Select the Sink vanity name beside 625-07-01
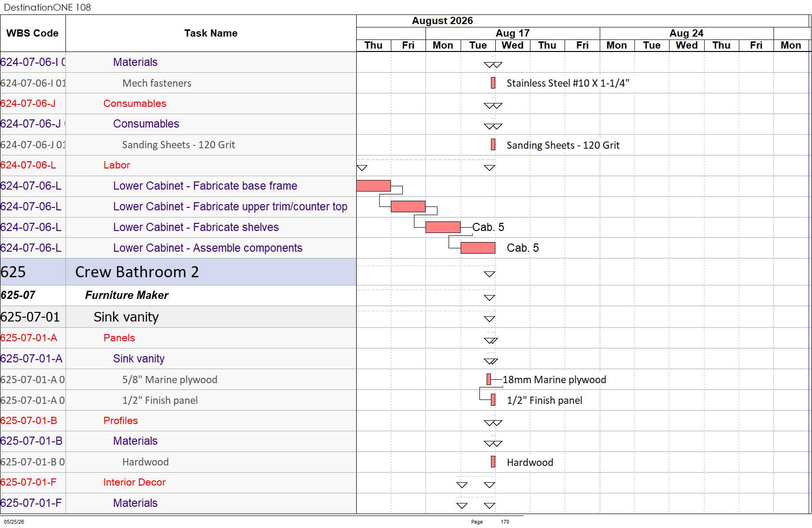812x528 pixels. click(126, 317)
